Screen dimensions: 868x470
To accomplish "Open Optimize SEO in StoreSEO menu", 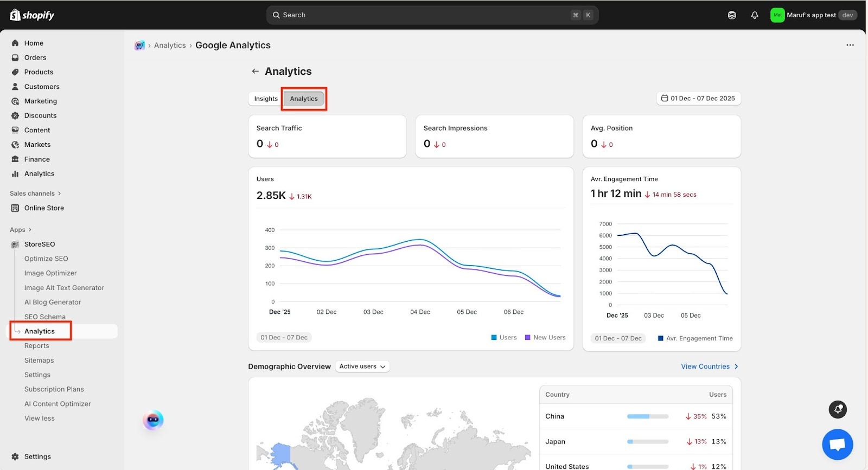I will click(x=46, y=259).
